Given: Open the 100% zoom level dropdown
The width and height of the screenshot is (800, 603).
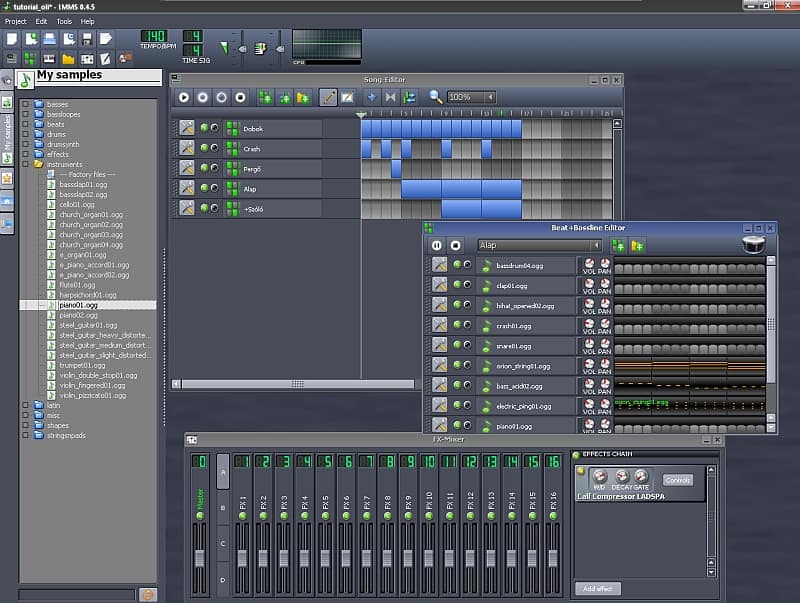Looking at the screenshot, I should (x=471, y=97).
